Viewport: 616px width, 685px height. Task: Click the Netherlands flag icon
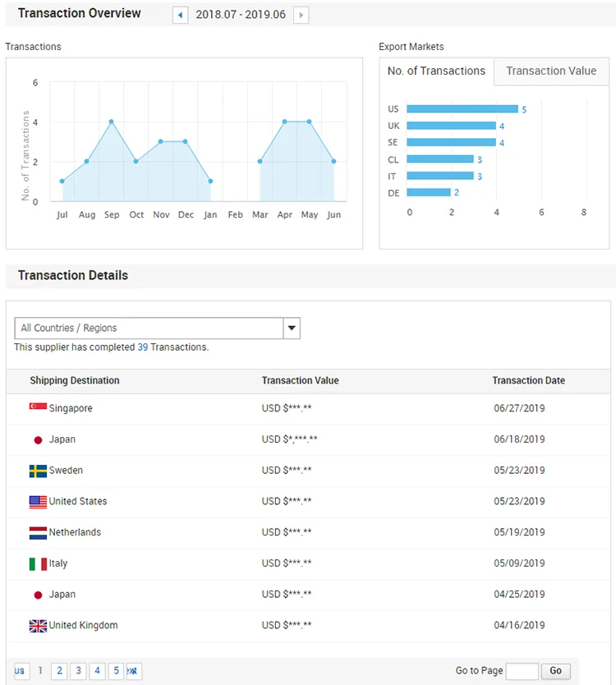pos(38,532)
